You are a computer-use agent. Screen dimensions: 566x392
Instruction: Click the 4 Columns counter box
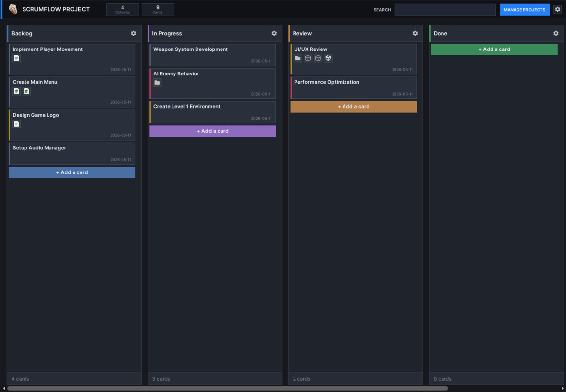(x=123, y=9)
